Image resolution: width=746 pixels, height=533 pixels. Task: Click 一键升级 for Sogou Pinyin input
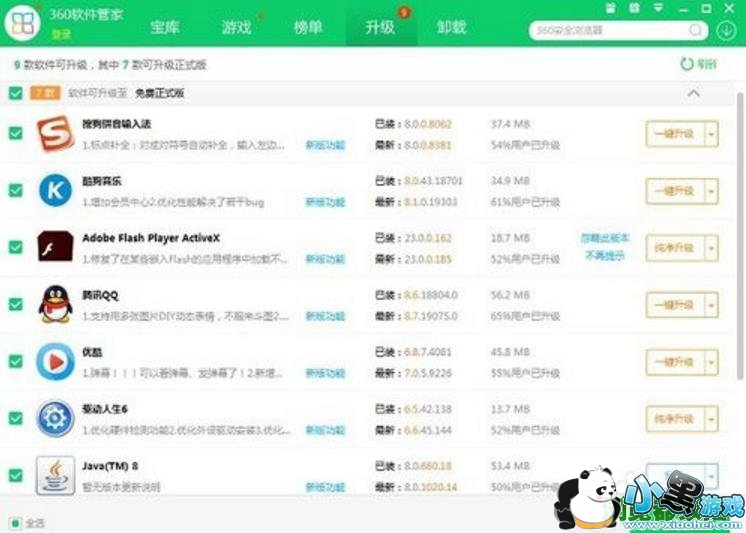[675, 134]
